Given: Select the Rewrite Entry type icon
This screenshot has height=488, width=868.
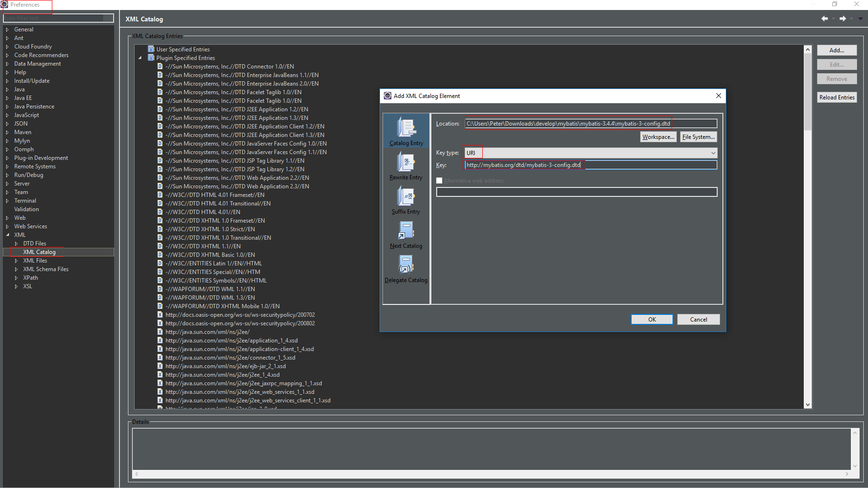Looking at the screenshot, I should tap(405, 162).
